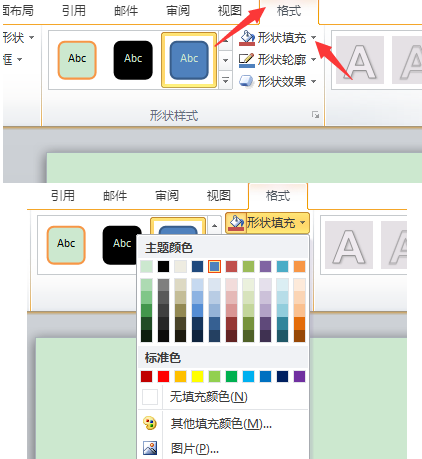Open 审阅 tab in lower ribbon

167,195
